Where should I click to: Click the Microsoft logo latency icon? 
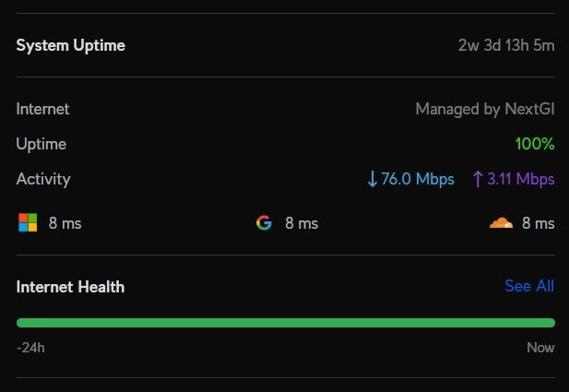(28, 223)
